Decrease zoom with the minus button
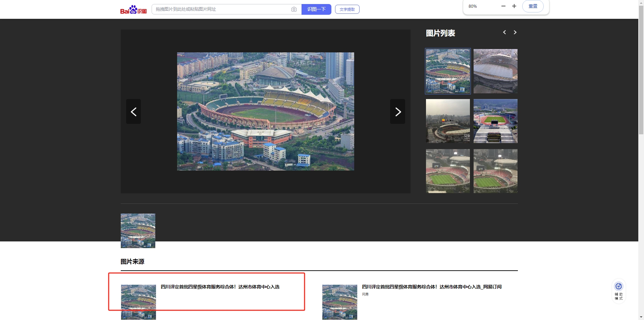The height and width of the screenshot is (320, 644). pyautogui.click(x=503, y=6)
